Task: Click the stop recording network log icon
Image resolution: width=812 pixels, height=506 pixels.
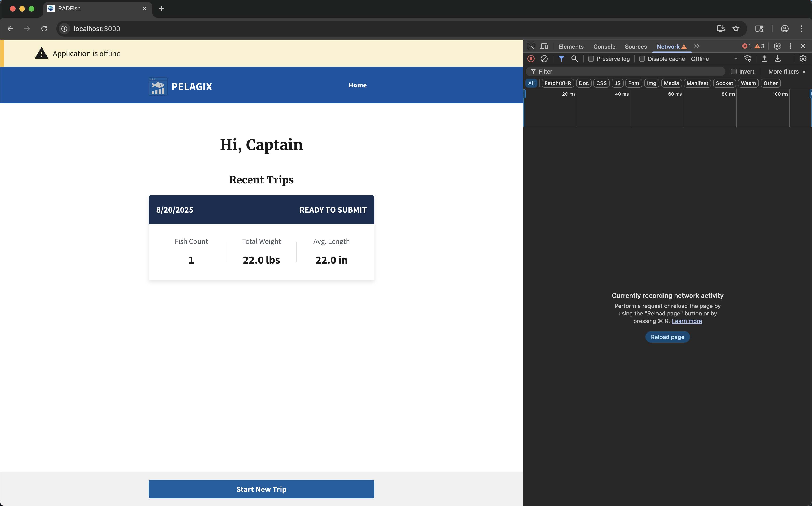Action: point(531,59)
